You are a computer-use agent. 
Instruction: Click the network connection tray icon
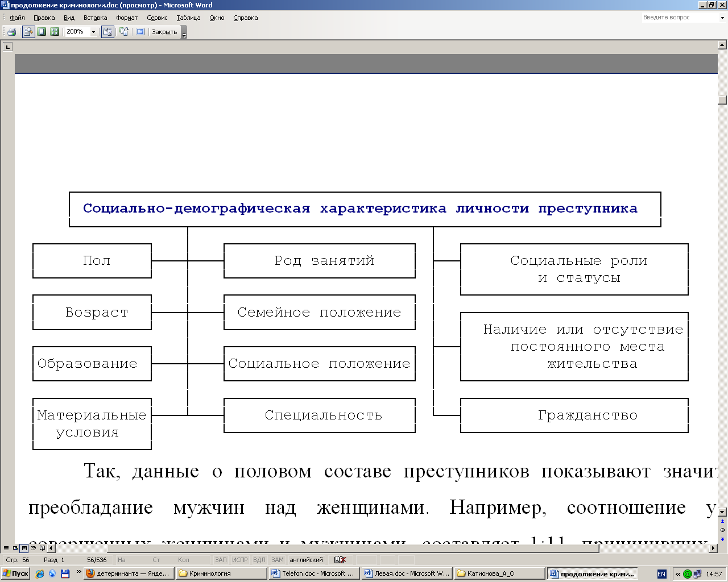pyautogui.click(x=698, y=574)
